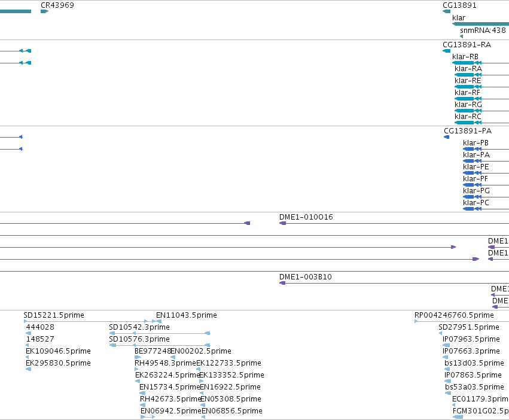Click the RH42673.5prime EST label
The width and height of the screenshot is (509, 420).
(170, 399)
